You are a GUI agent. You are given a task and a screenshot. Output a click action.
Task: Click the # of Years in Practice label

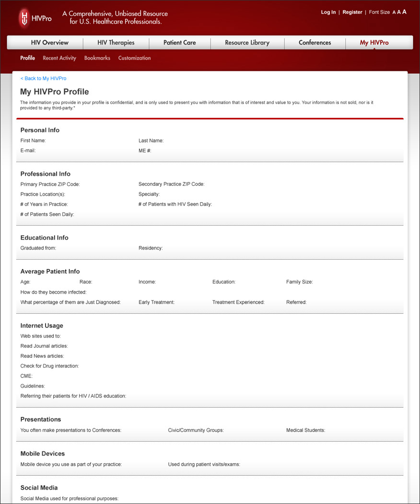pos(44,204)
